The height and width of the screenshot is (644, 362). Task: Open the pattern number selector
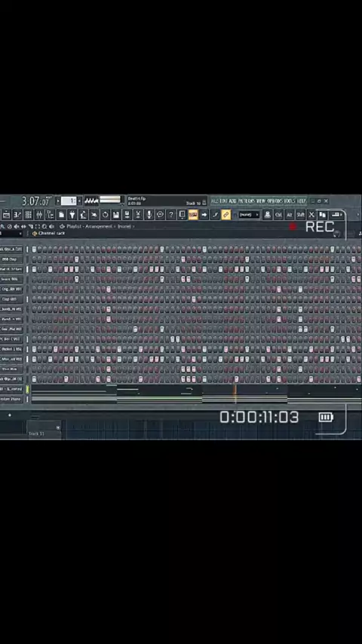(69, 201)
